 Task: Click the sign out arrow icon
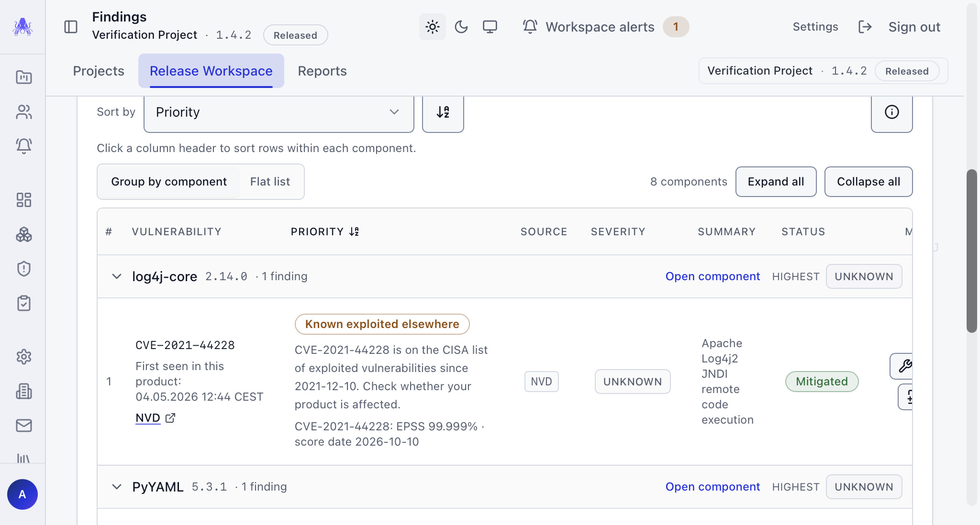coord(865,27)
